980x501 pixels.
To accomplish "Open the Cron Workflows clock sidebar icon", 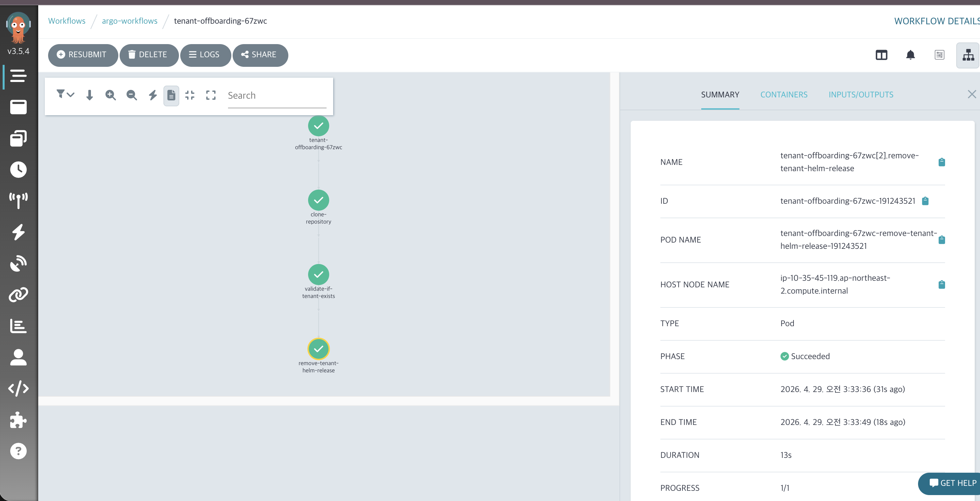I will (18, 170).
